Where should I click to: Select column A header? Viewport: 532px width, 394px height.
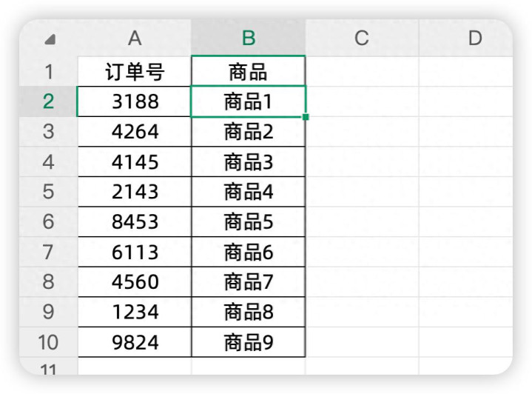[x=135, y=39]
